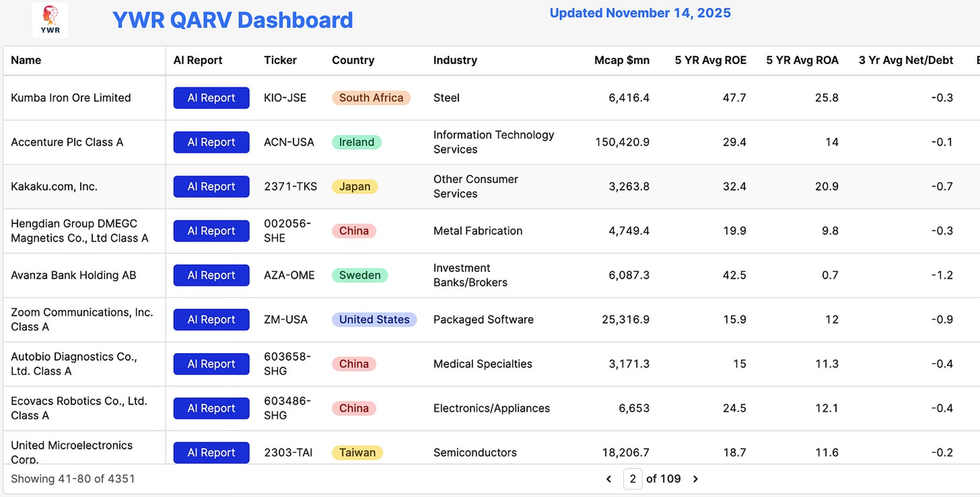This screenshot has width=980, height=497.
Task: Click the Semiconductors industry cell
Action: coord(475,452)
